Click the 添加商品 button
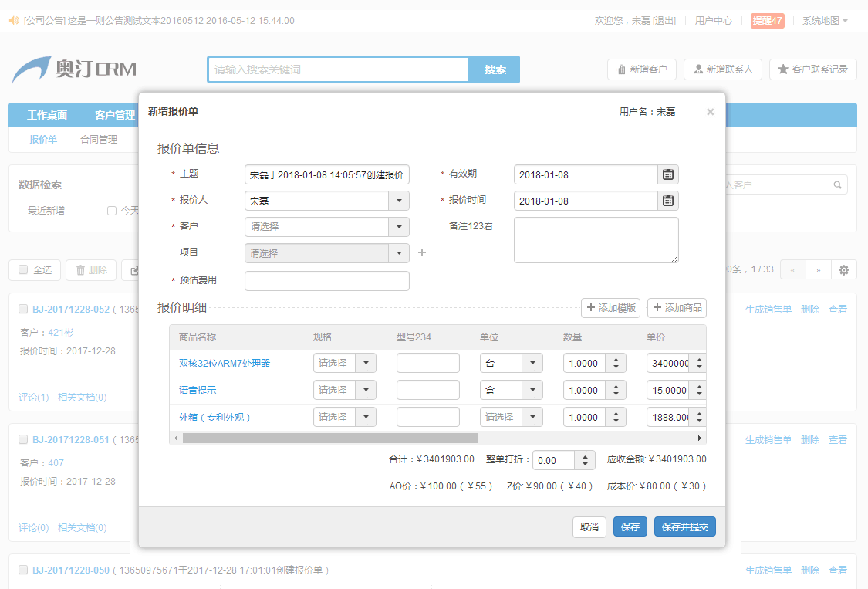The height and width of the screenshot is (589, 868). point(677,308)
